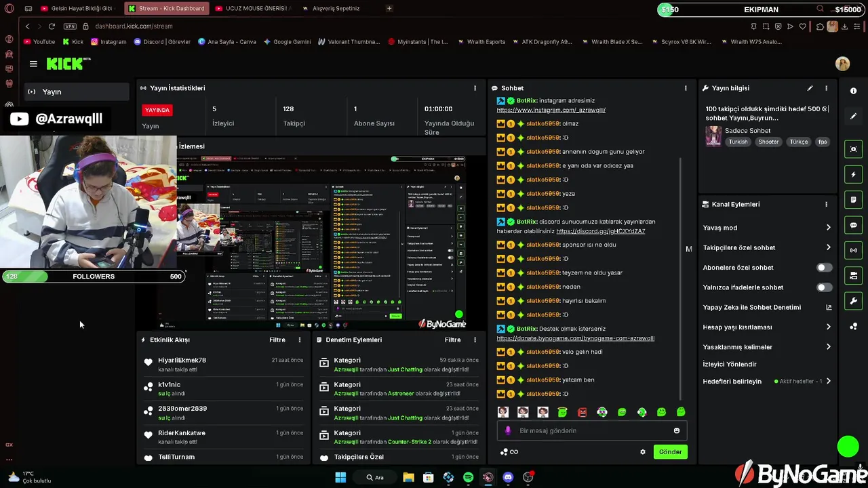
Task: Open the emoji picker in message box
Action: [x=676, y=430]
